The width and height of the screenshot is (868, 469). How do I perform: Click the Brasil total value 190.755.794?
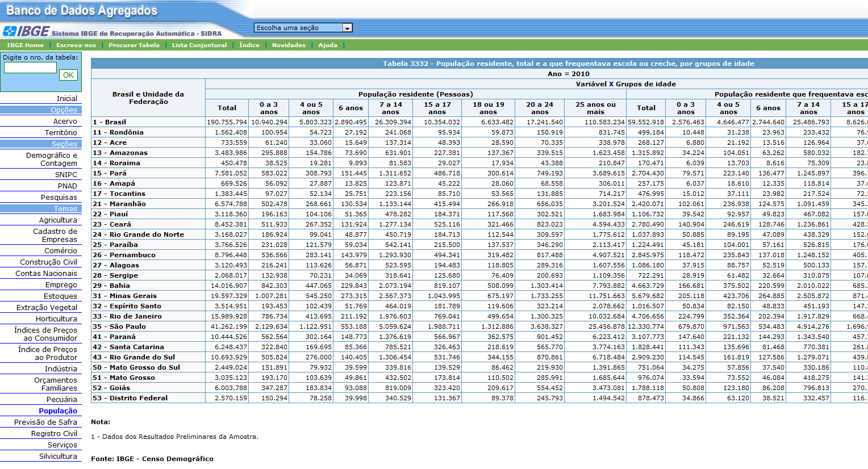tap(227, 122)
